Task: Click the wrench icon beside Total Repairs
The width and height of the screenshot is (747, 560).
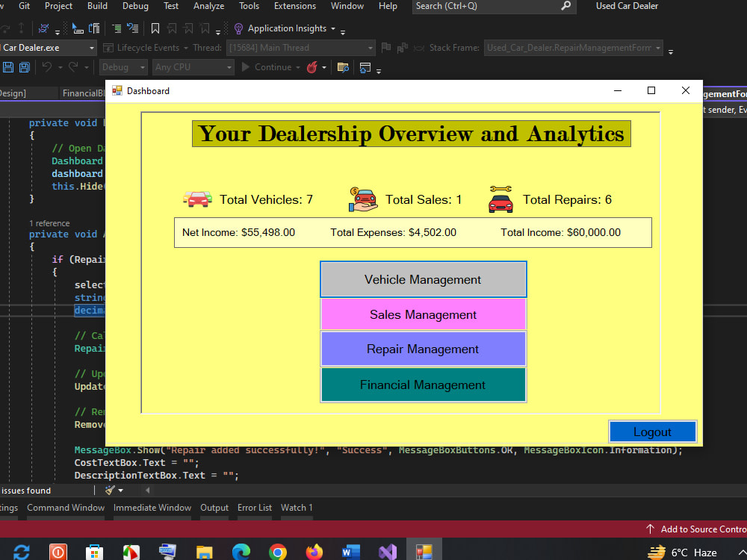Action: point(500,198)
